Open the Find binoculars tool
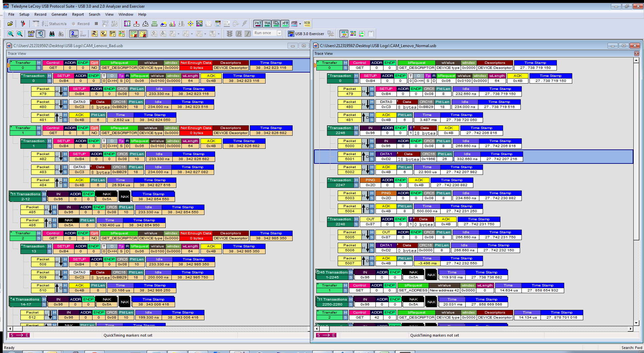Screen dimensions: 644x353 [52, 34]
